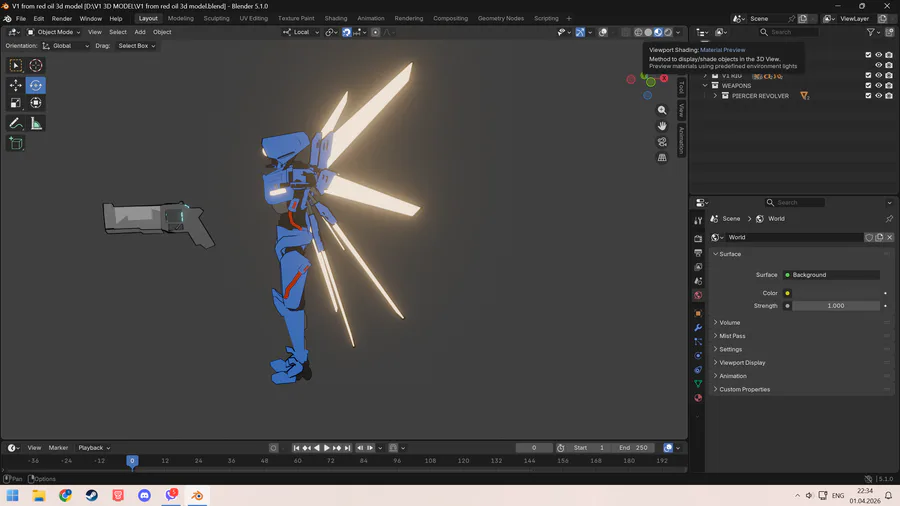
Task: Toggle camera view in the viewport
Action: [x=662, y=142]
